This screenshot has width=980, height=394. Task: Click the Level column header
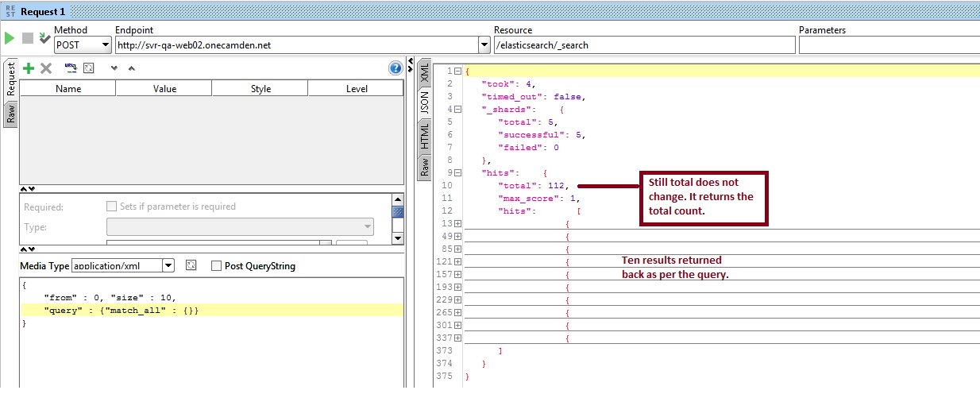357,89
